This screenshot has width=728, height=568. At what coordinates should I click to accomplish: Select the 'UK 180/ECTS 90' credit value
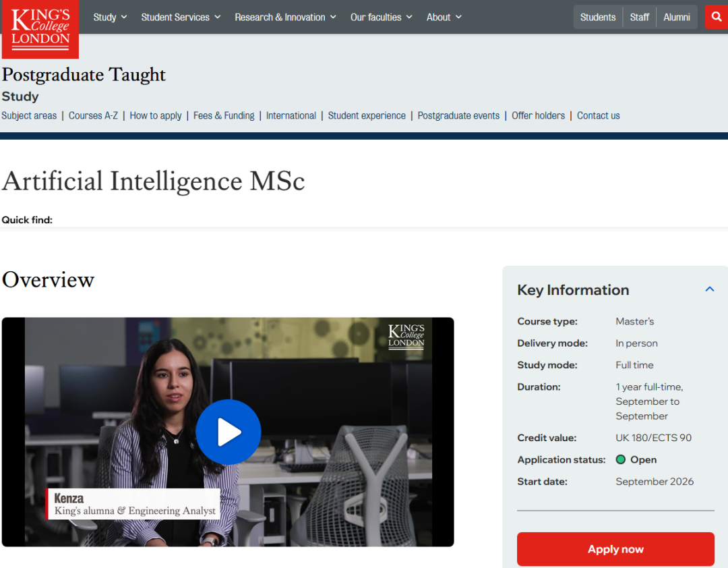(x=653, y=438)
